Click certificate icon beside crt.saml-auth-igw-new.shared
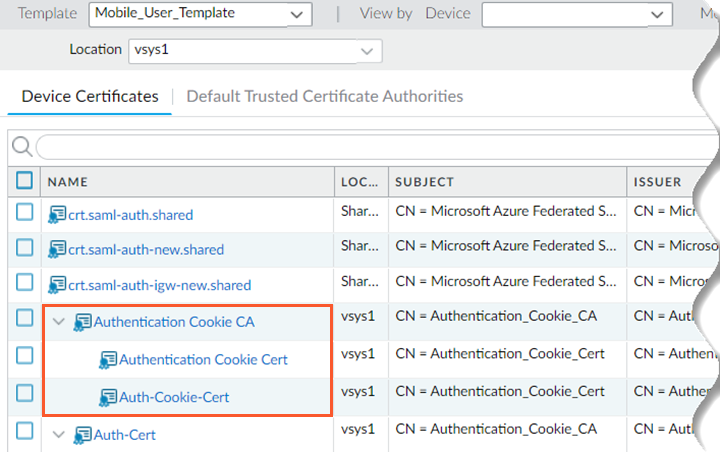This screenshot has width=720, height=452. pos(57,285)
